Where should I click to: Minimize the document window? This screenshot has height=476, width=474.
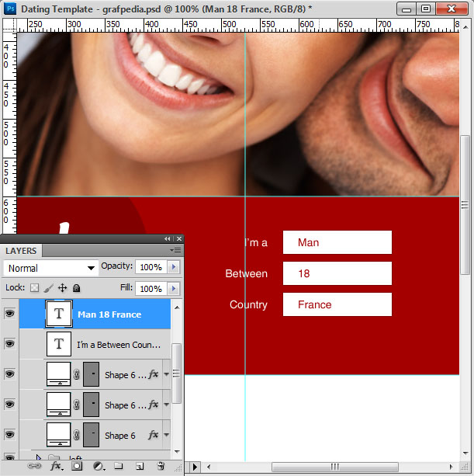[406, 9]
